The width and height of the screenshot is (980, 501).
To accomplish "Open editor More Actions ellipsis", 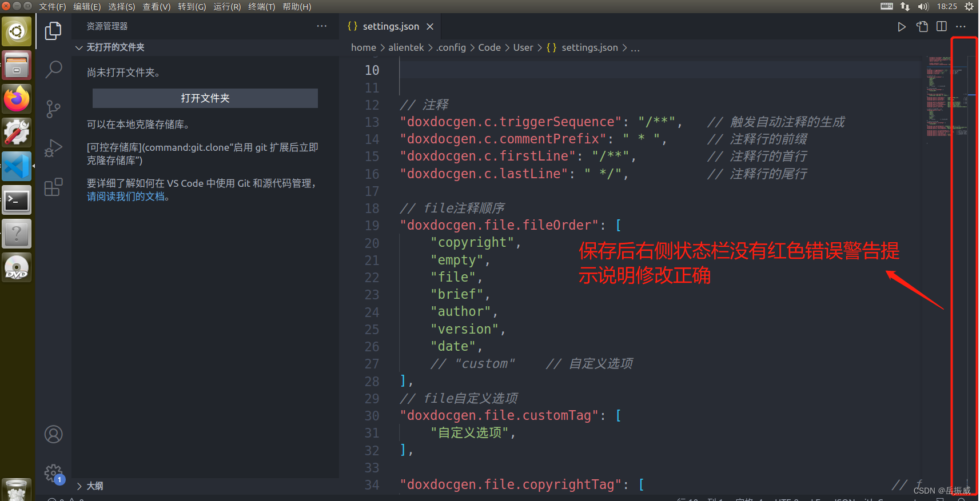I will point(961,26).
